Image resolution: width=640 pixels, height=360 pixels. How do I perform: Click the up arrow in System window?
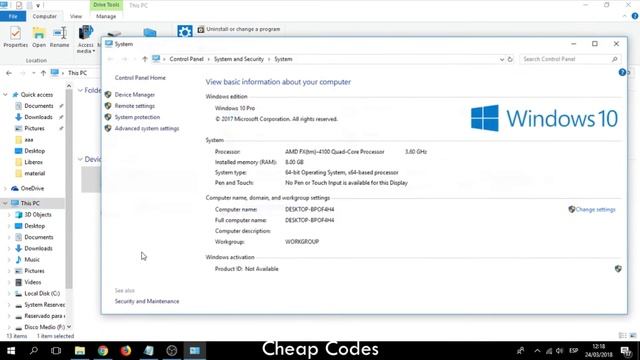(x=144, y=59)
